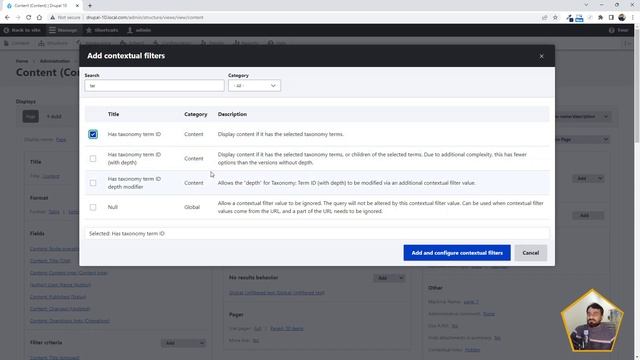Click Has taxonomy term ID title text
Screen dimensions: 640x360
click(134, 134)
